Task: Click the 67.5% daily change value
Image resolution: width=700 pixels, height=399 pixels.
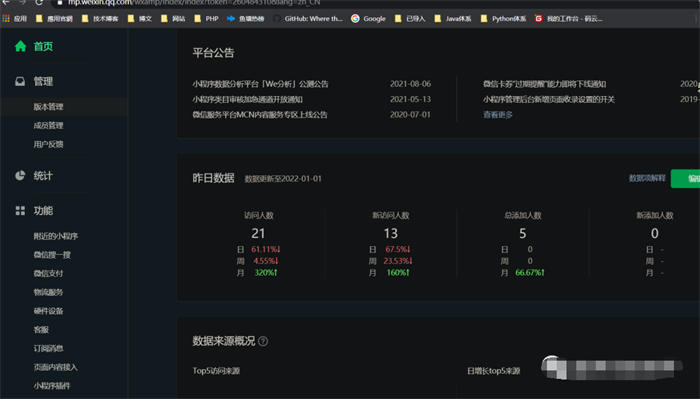Action: click(x=398, y=249)
